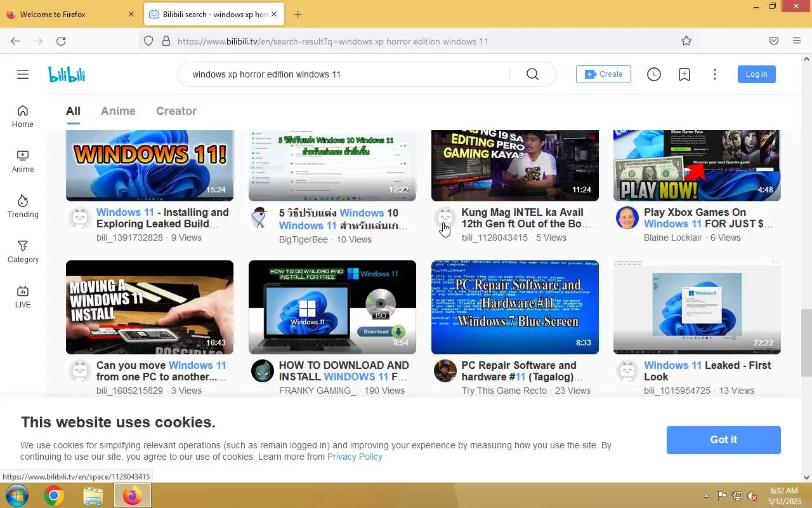Play the 8:54 download ISO thumbnail
Viewport: 812px width, 508px height.
[332, 307]
